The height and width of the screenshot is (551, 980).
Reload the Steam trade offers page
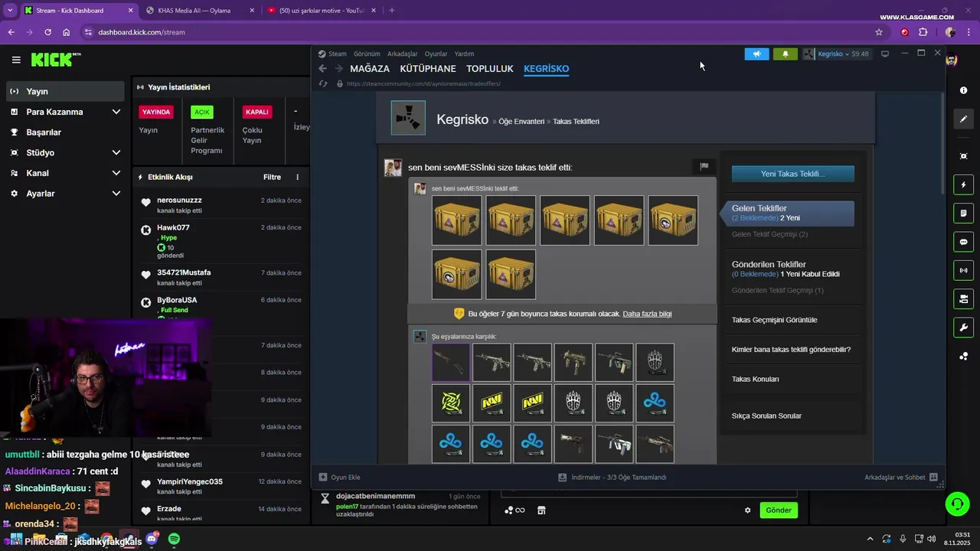[323, 83]
